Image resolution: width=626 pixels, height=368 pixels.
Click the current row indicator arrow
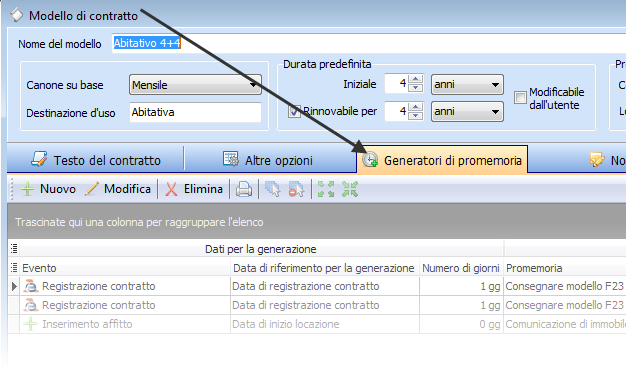(x=14, y=286)
